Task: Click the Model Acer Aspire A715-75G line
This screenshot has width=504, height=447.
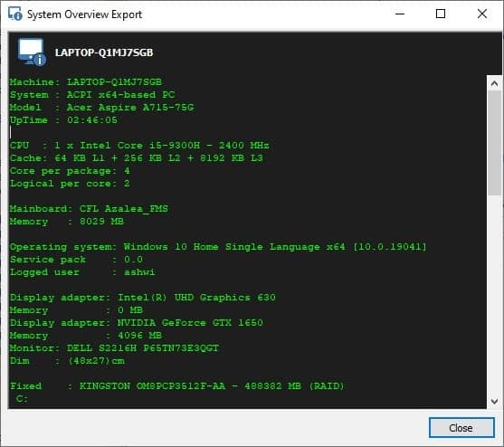Action: point(102,108)
